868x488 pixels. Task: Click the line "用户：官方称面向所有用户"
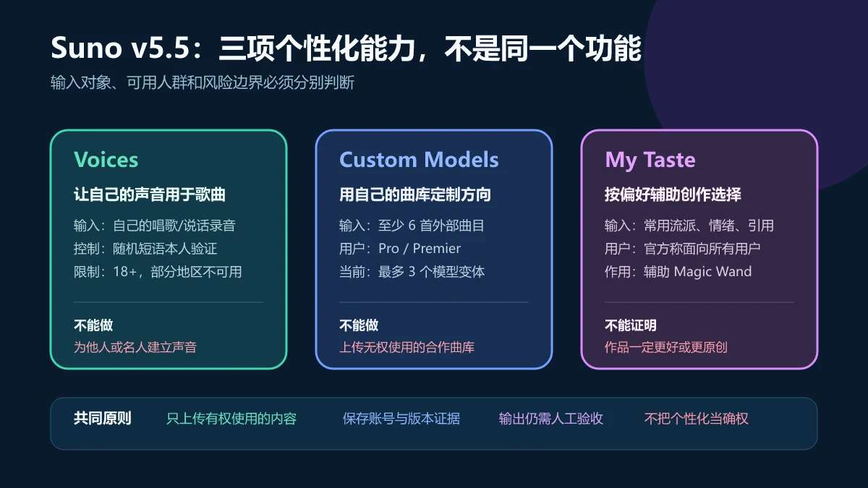(x=682, y=249)
